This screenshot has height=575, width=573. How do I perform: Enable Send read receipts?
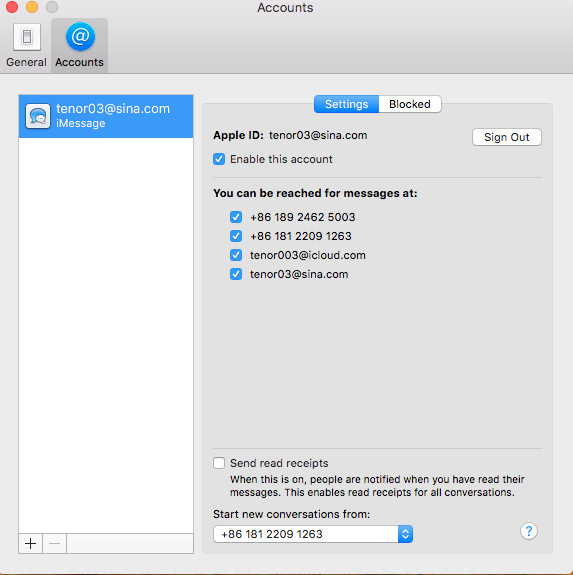click(219, 463)
